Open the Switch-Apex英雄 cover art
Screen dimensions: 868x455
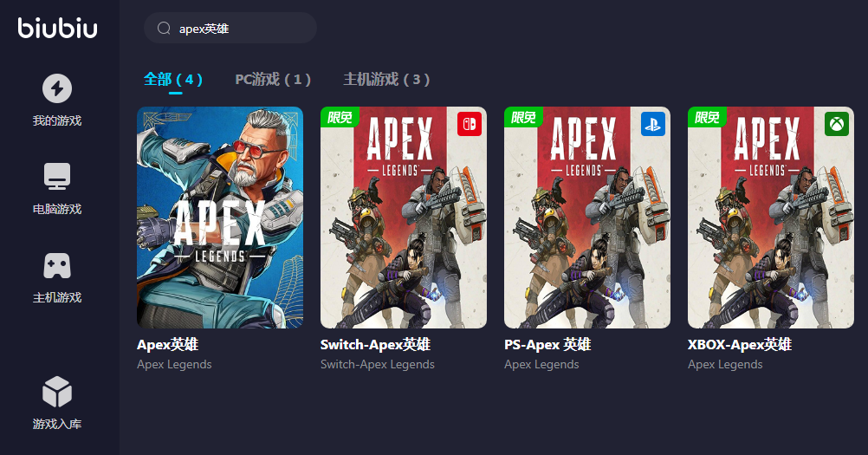click(404, 218)
